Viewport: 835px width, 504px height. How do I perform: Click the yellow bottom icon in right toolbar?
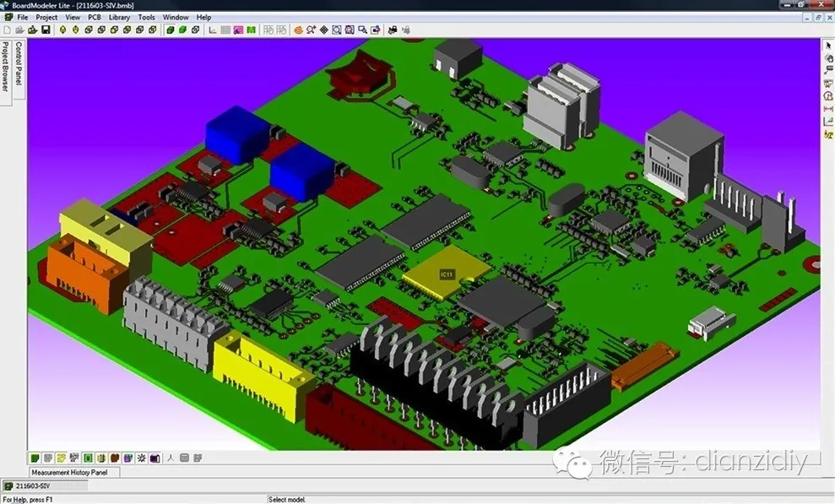pyautogui.click(x=828, y=134)
